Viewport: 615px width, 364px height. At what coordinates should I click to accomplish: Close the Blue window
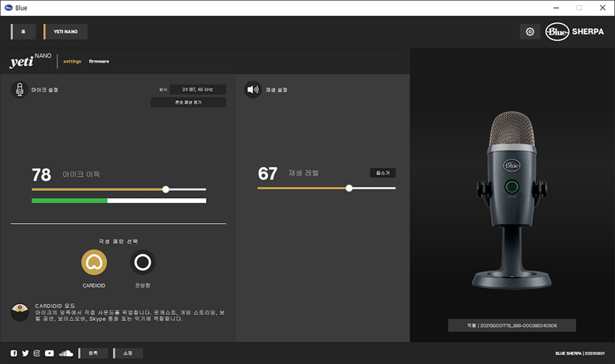coord(602,8)
